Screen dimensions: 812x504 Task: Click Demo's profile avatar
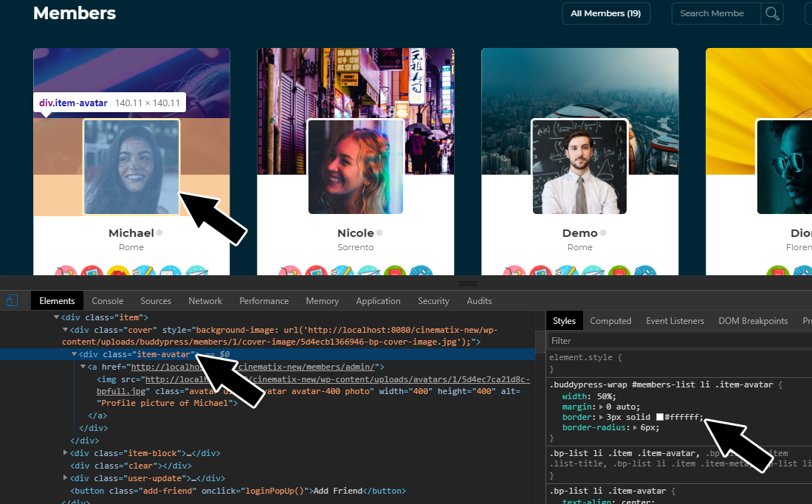point(579,167)
